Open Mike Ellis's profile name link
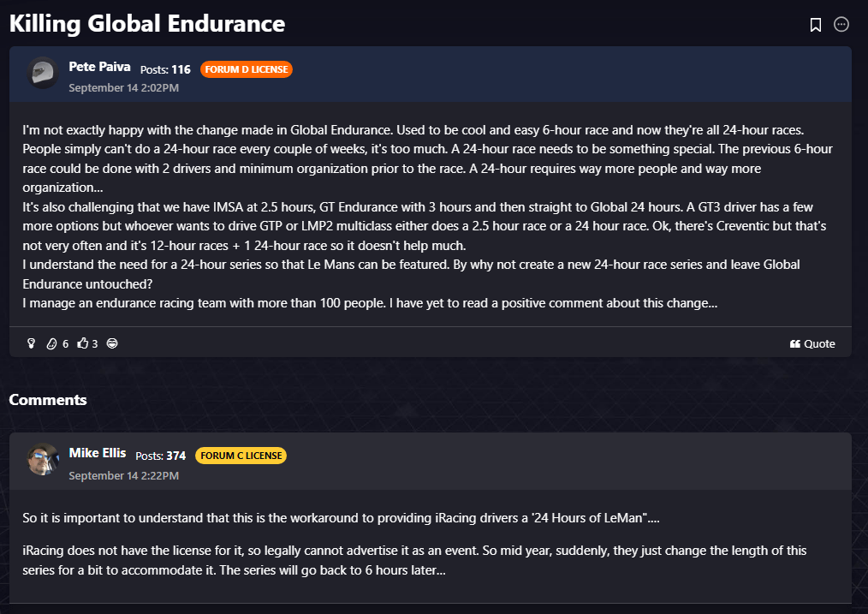Viewport: 868px width, 614px height. [98, 453]
